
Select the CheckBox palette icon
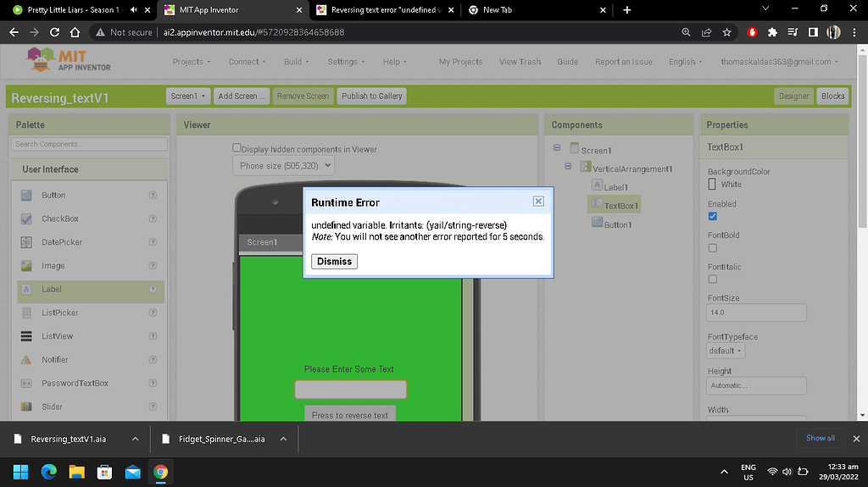coord(26,219)
